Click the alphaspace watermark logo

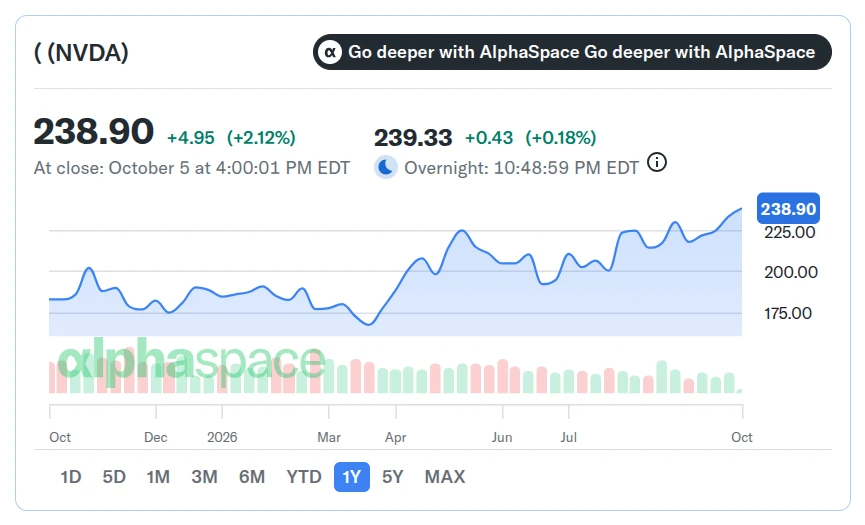pos(191,361)
